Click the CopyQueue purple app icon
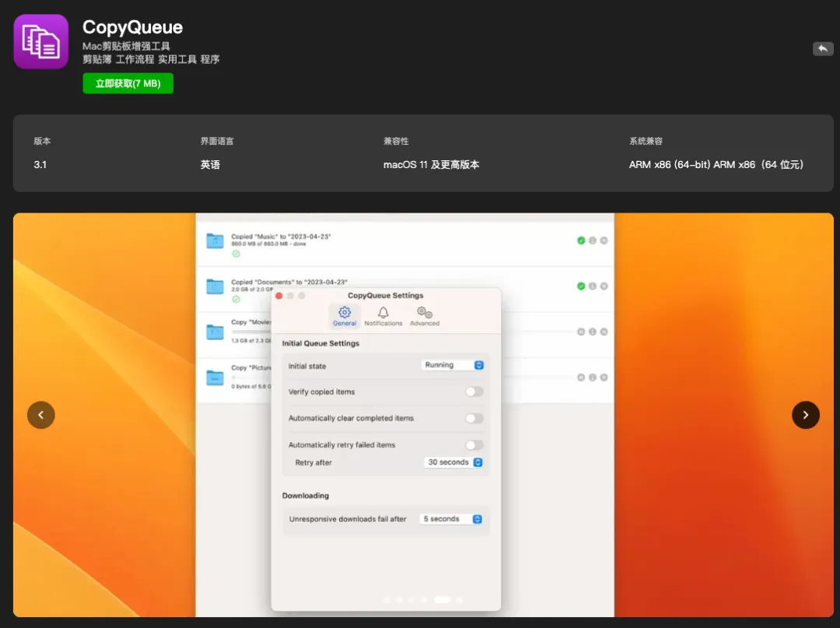The height and width of the screenshot is (628, 840). point(40,42)
